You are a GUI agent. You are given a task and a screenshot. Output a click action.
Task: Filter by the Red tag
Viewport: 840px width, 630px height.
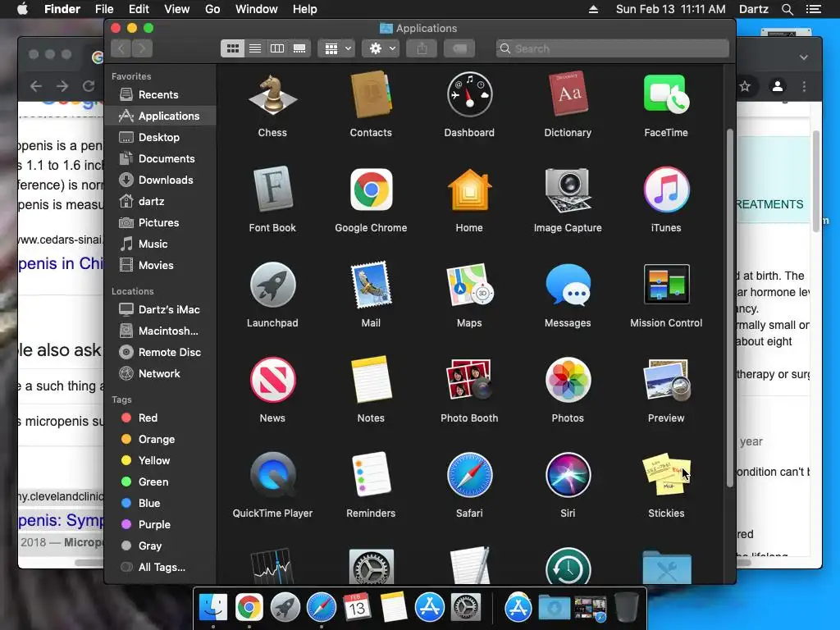[160, 418]
